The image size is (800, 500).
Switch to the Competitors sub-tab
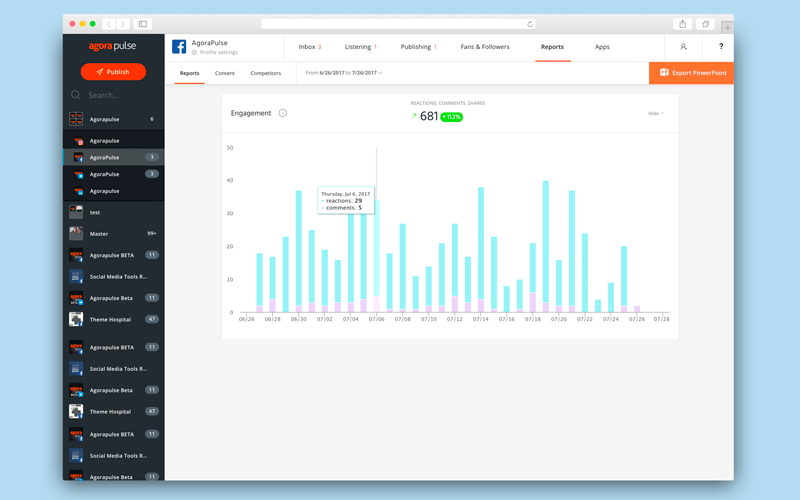click(265, 73)
